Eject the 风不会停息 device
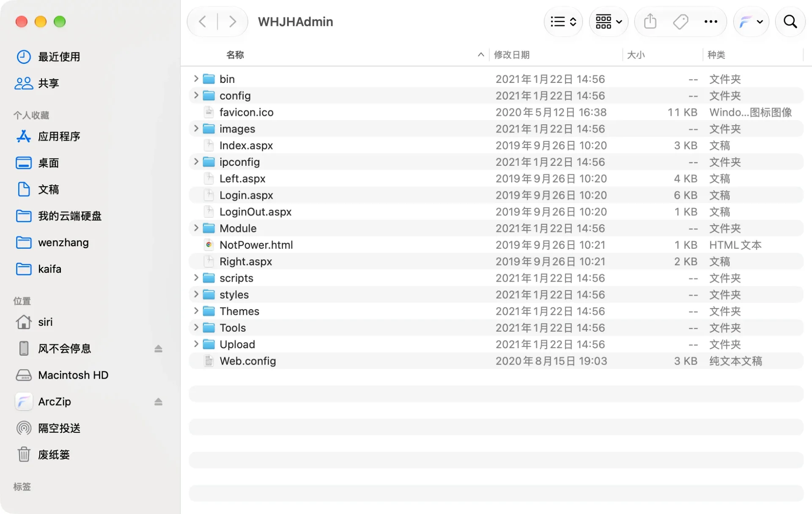 click(x=158, y=349)
